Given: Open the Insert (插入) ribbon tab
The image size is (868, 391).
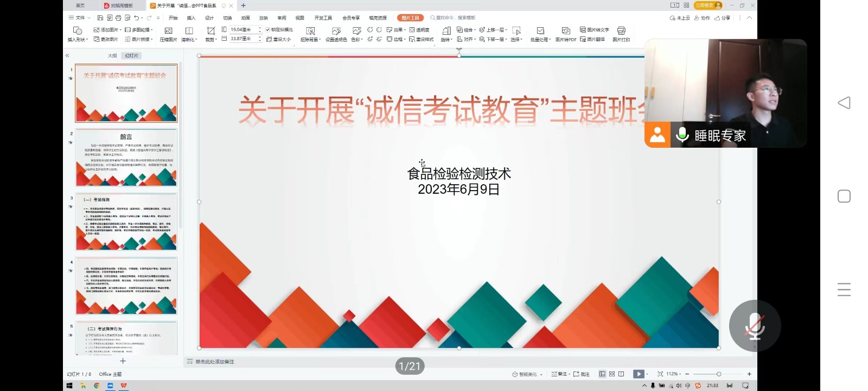Looking at the screenshot, I should click(191, 18).
